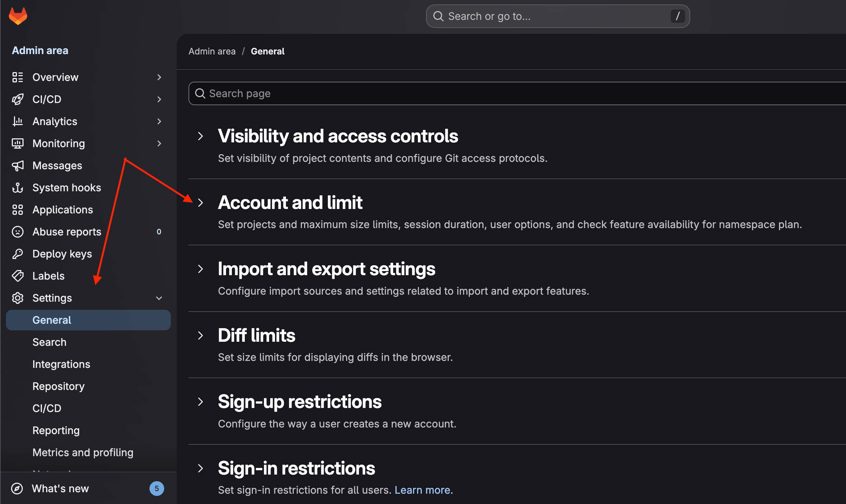Click the Analytics chart icon
The image size is (846, 504).
click(18, 121)
